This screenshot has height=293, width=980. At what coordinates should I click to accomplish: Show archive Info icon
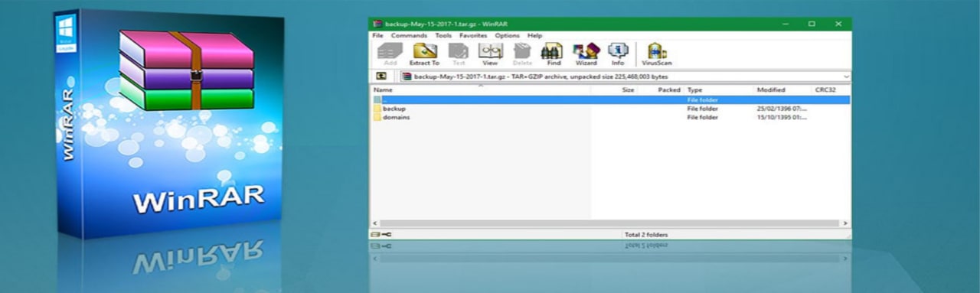617,54
